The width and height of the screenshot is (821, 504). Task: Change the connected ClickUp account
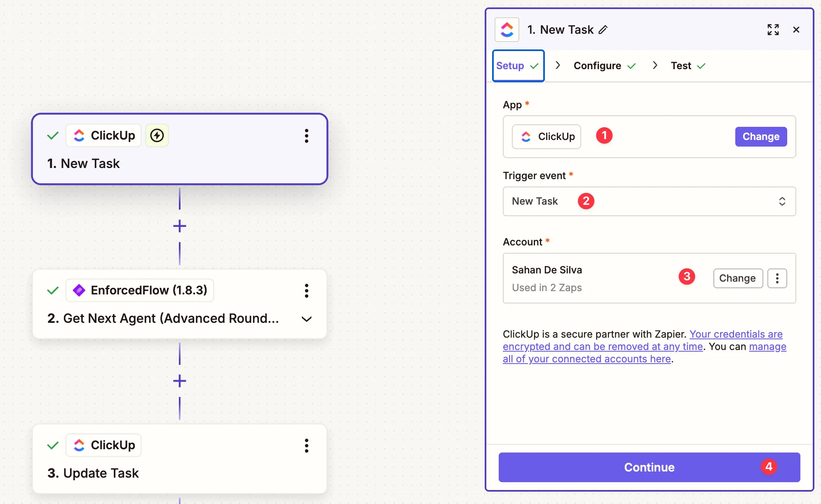[737, 278]
